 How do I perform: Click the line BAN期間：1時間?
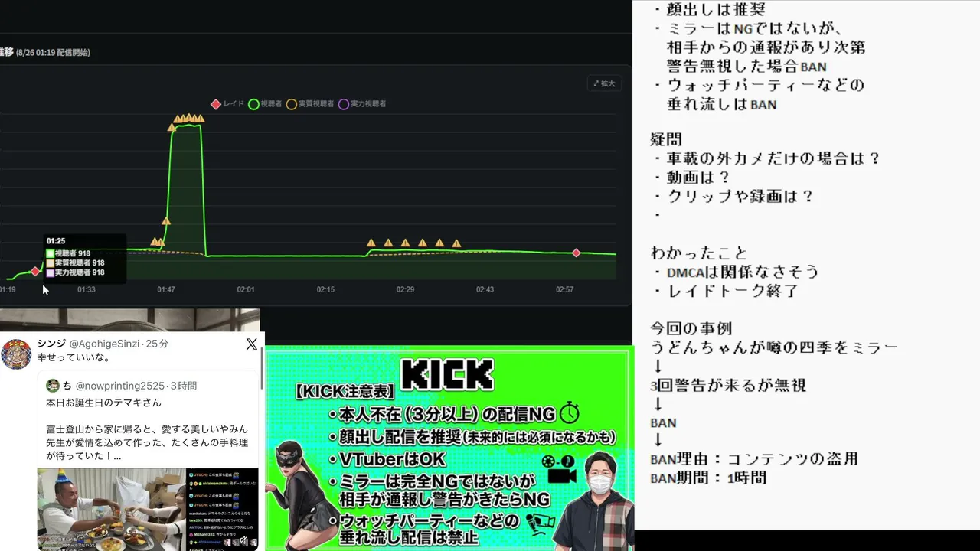tap(708, 478)
